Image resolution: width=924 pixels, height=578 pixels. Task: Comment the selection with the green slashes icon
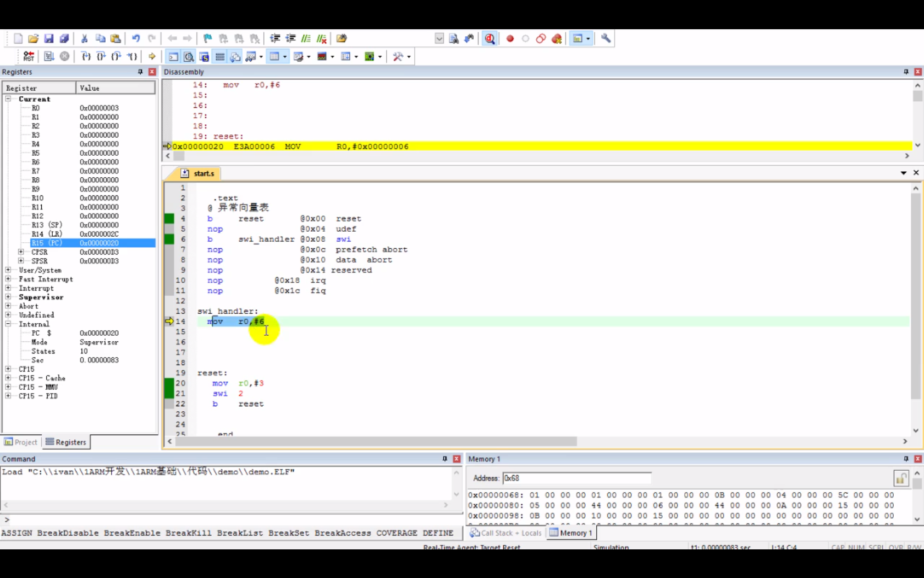(306, 39)
